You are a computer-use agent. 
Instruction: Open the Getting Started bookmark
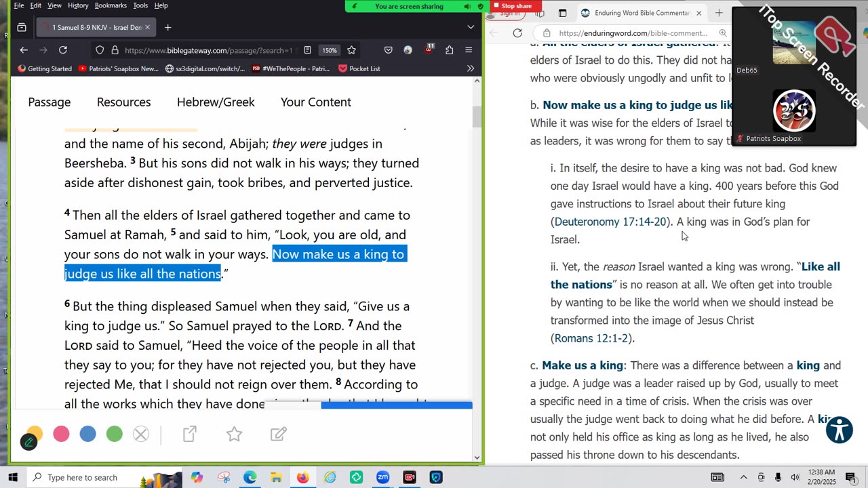(45, 68)
